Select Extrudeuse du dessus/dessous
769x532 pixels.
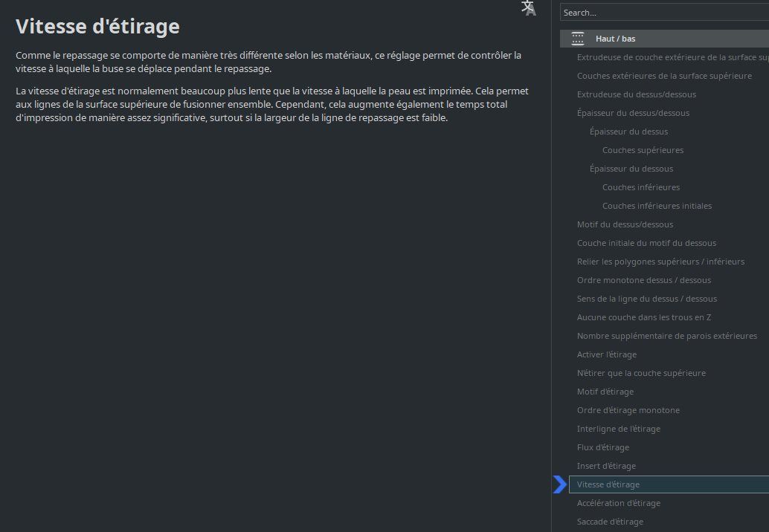pos(637,94)
